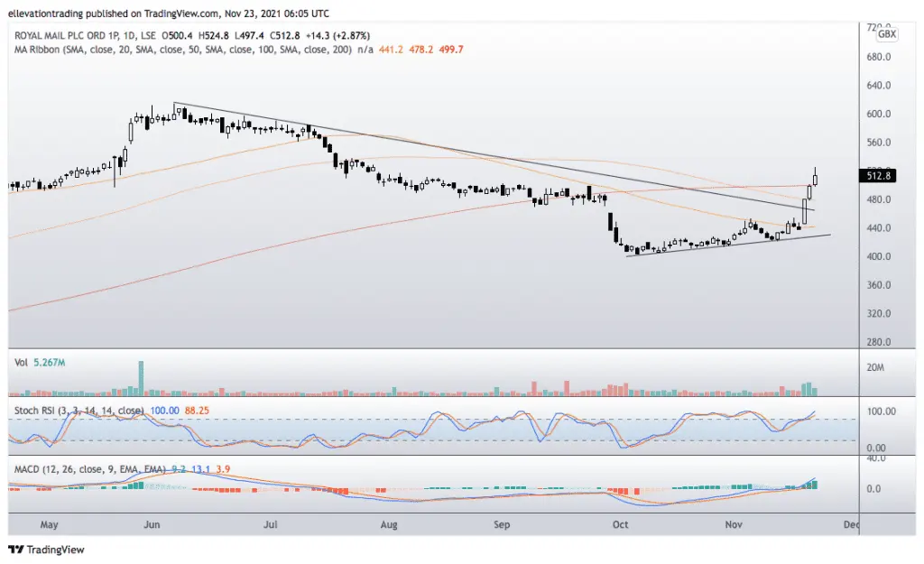The image size is (924, 564).
Task: Click the 440.0 price axis label
Action: [x=879, y=227]
